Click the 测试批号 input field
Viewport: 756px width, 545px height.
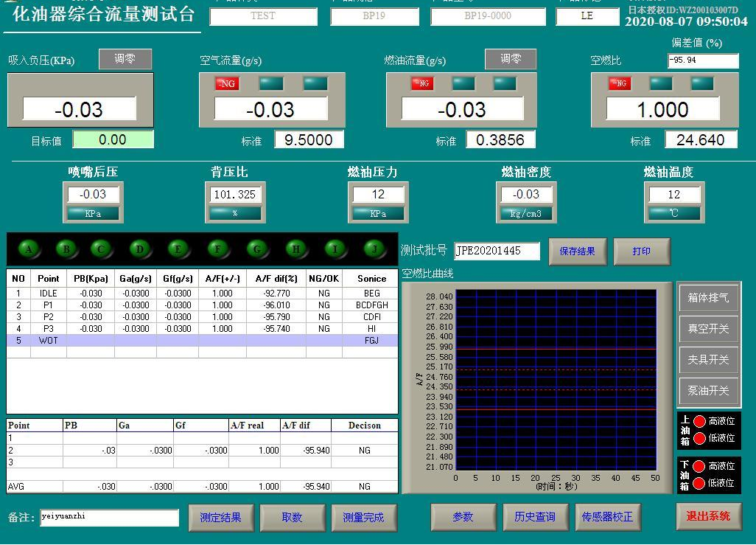click(497, 251)
